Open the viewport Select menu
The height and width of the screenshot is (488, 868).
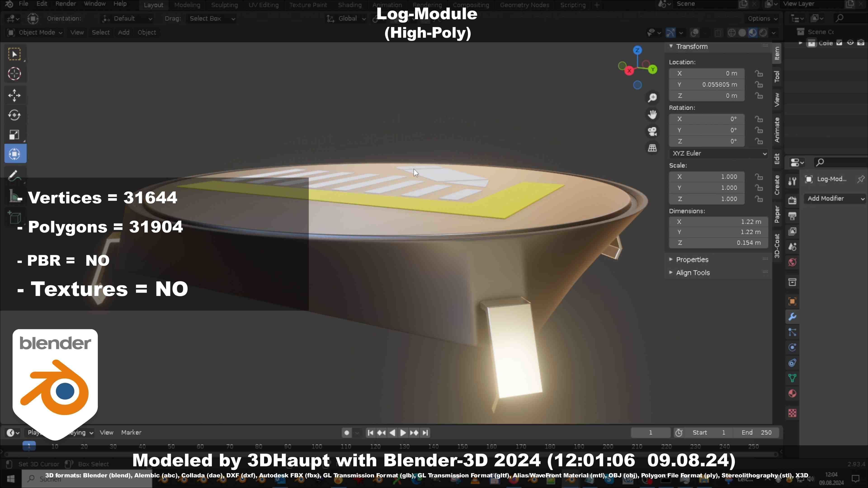101,33
